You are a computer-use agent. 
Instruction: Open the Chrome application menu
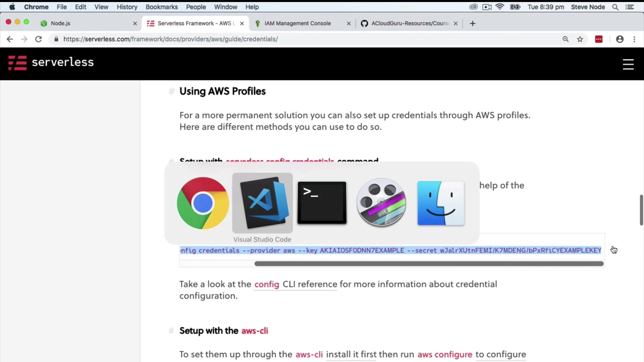(36, 7)
